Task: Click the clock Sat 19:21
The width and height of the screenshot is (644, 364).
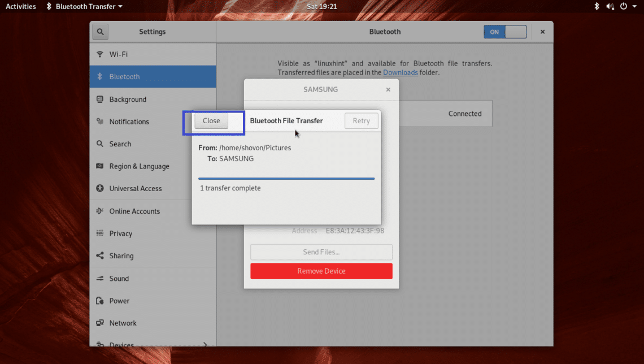Action: tap(321, 6)
